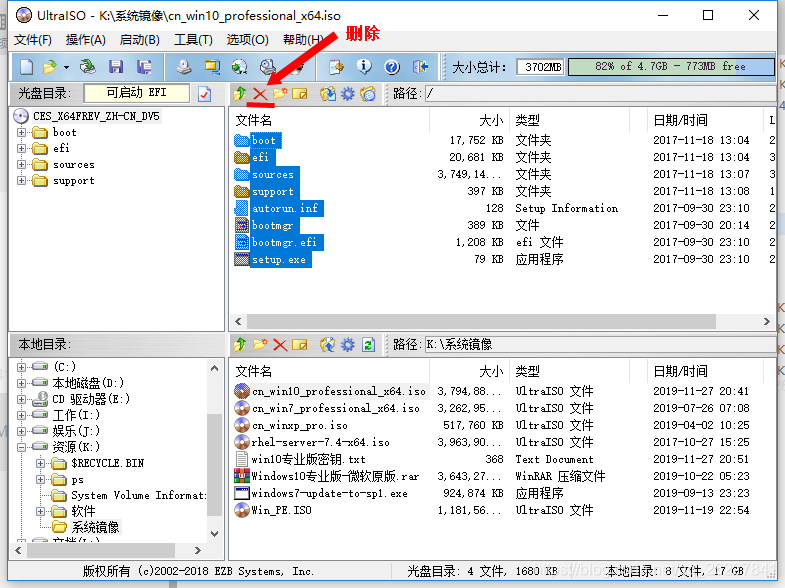Image resolution: width=785 pixels, height=588 pixels.
Task: Click the 大小总计 size field 3702MB
Action: coord(540,67)
